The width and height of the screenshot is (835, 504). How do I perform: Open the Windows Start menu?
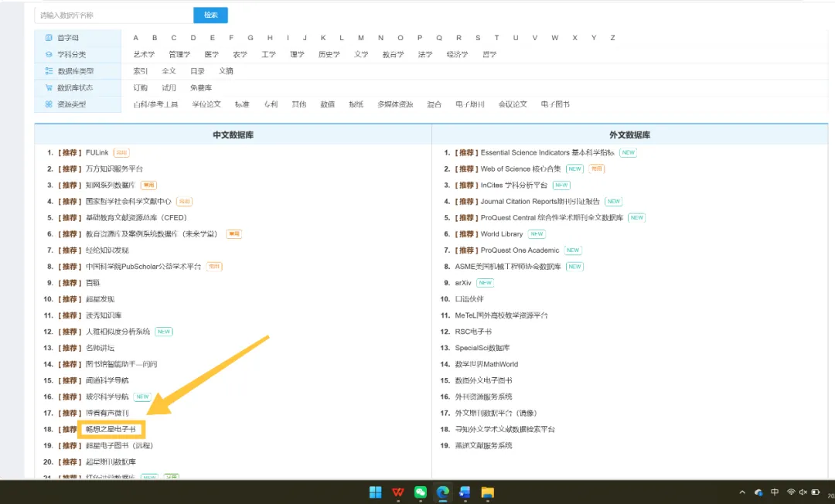376,492
